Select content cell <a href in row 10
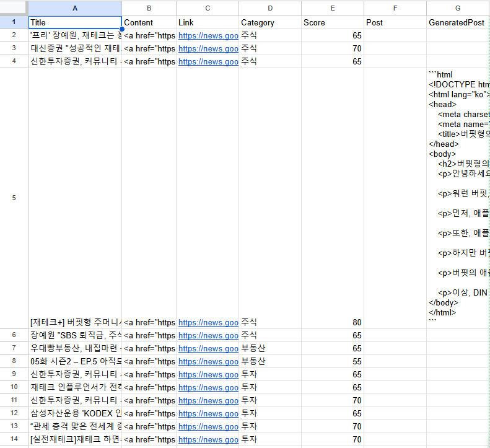 pos(149,387)
